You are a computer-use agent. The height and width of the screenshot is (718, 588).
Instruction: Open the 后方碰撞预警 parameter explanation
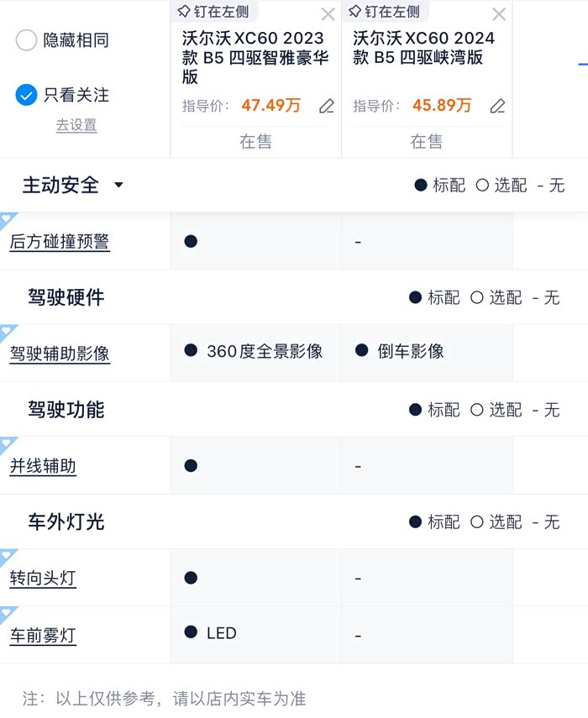point(60,242)
